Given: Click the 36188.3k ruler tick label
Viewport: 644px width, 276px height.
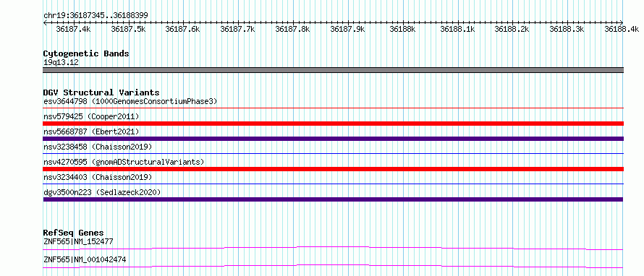Looking at the screenshot, I should 567,29.
